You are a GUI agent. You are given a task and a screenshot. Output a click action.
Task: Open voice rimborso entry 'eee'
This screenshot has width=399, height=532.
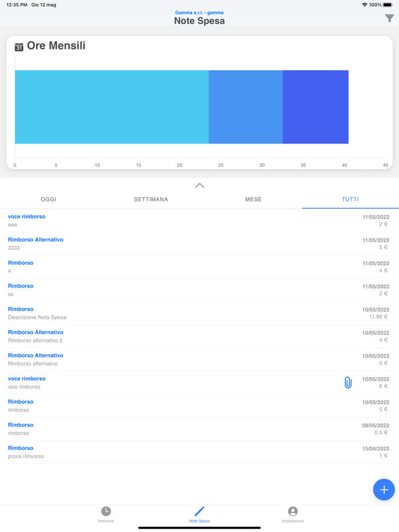[x=199, y=220]
